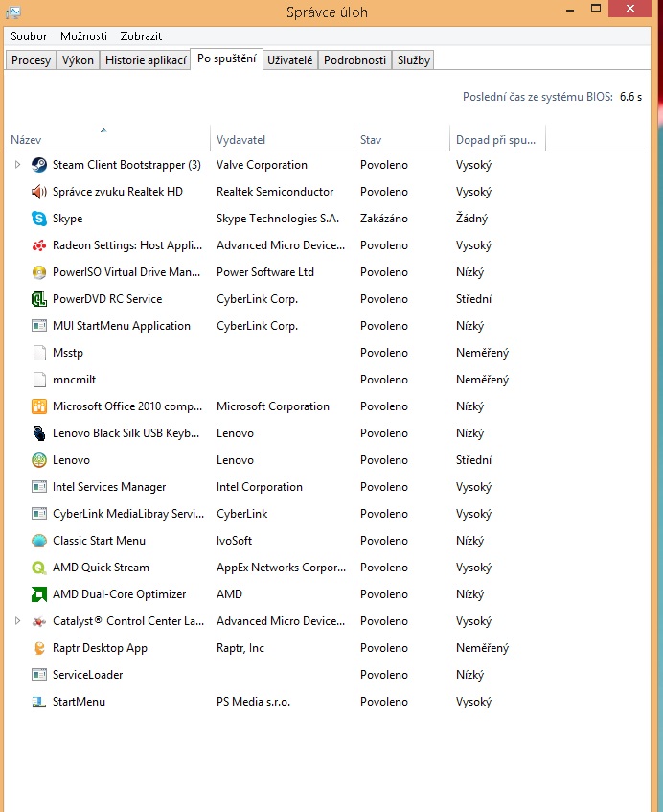The width and height of the screenshot is (663, 812).
Task: Click Intel Corporation publisher cell
Action: pos(260,487)
